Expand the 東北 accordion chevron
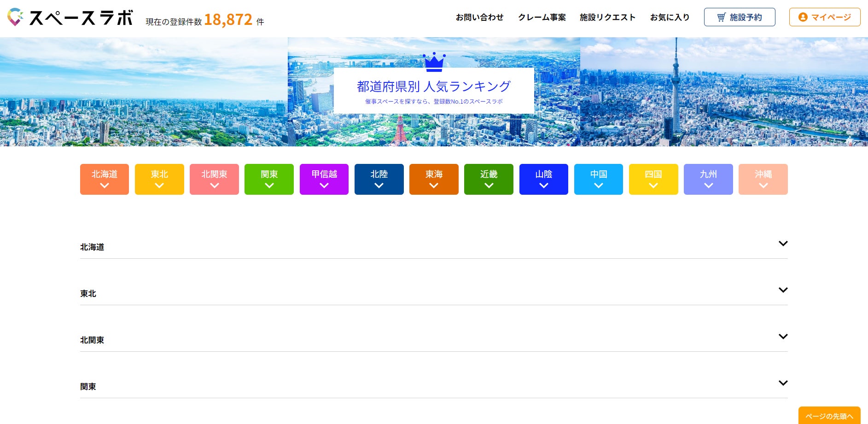 (783, 290)
